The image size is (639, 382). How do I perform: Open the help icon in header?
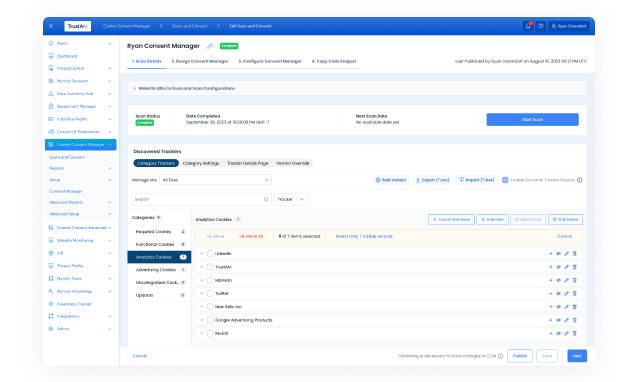(x=541, y=26)
